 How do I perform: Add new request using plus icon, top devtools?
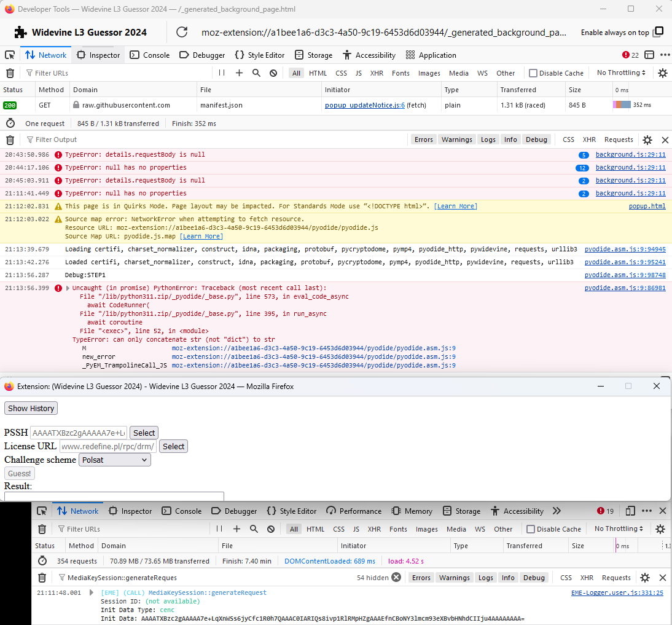[x=239, y=73]
